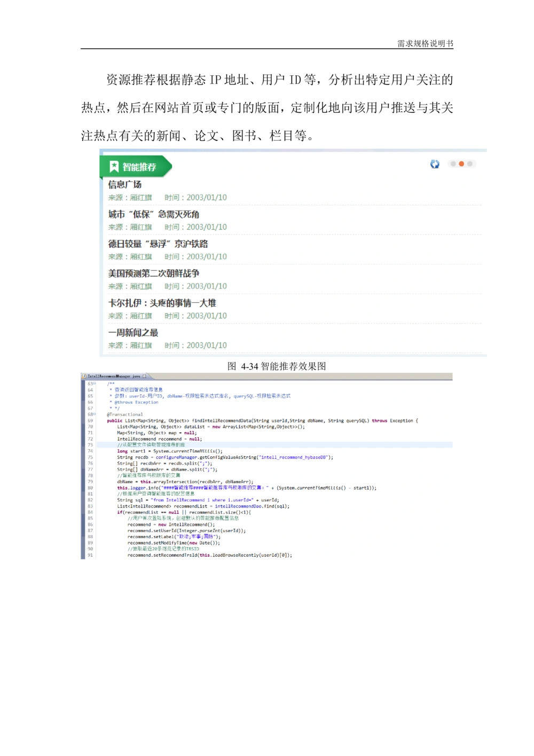The image size is (534, 756).
Task: Open the 城市“低保”急需灭死角 article
Action: coord(154,214)
